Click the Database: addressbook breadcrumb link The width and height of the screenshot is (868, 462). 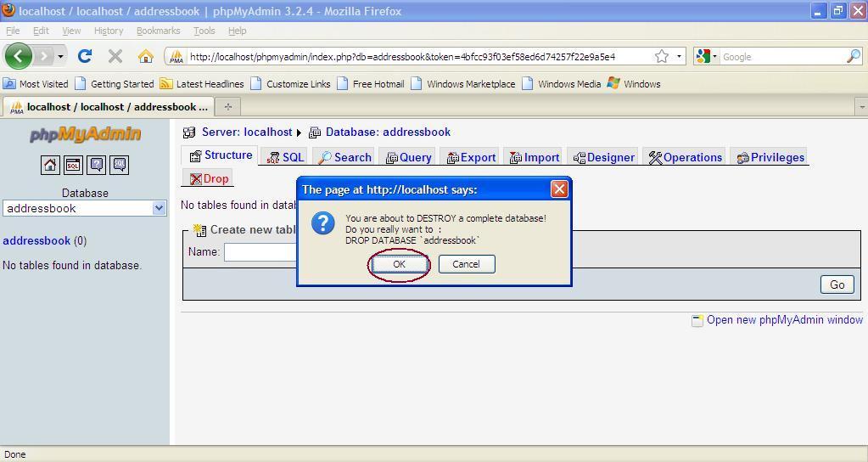[388, 132]
